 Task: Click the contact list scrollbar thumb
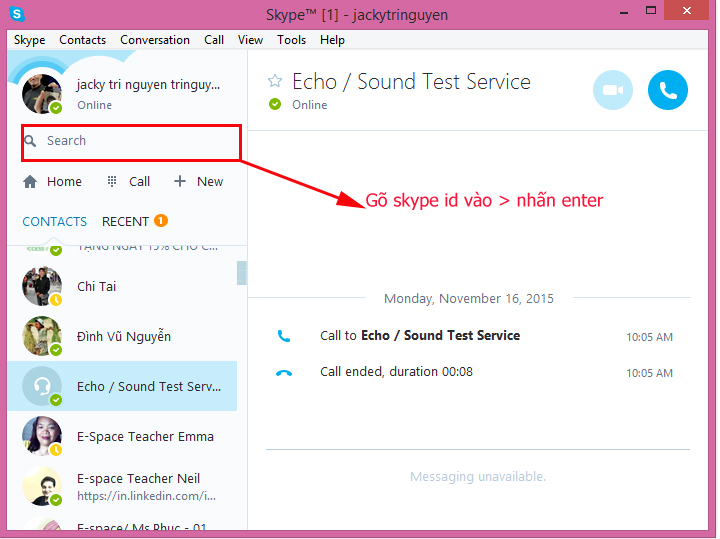(x=241, y=273)
